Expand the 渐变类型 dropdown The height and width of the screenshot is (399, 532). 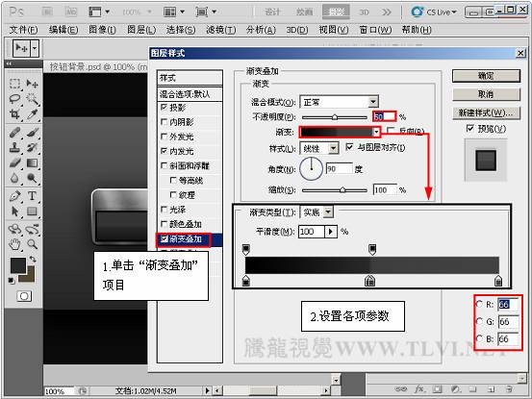point(317,212)
